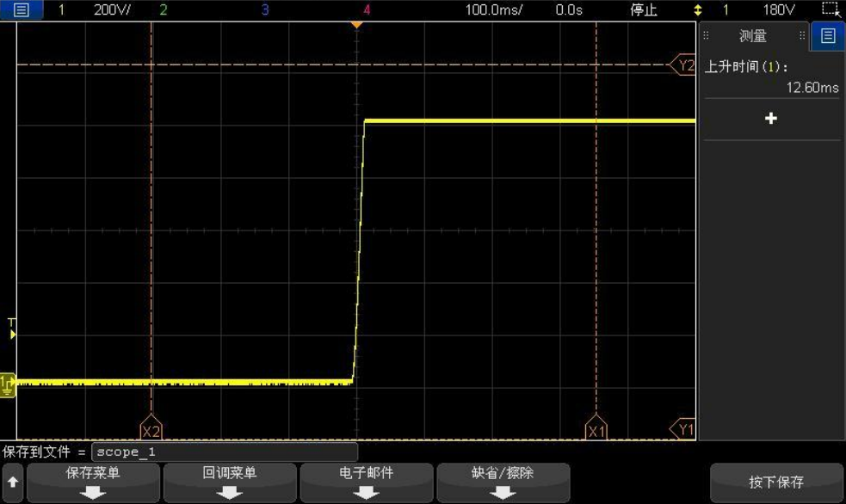Screen dimensions: 846x504
Task: Select the X1 cursor marker
Action: pyautogui.click(x=596, y=431)
